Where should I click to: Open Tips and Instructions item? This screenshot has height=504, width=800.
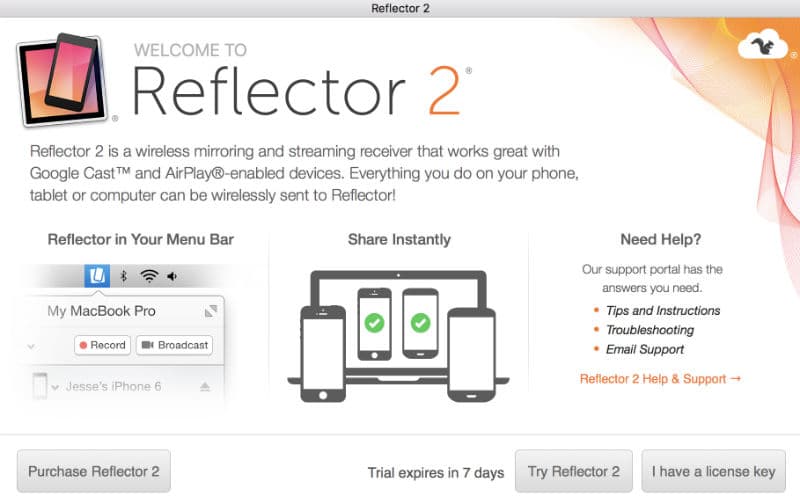coord(663,311)
